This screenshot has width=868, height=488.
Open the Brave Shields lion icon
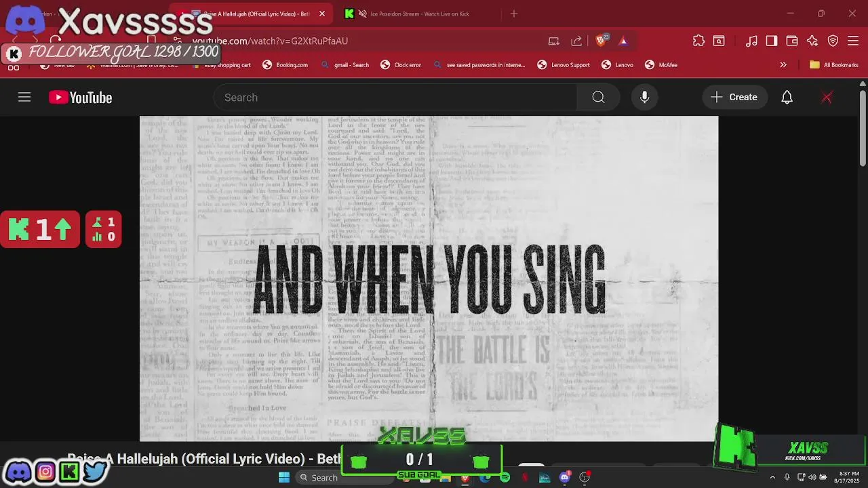[x=601, y=41]
